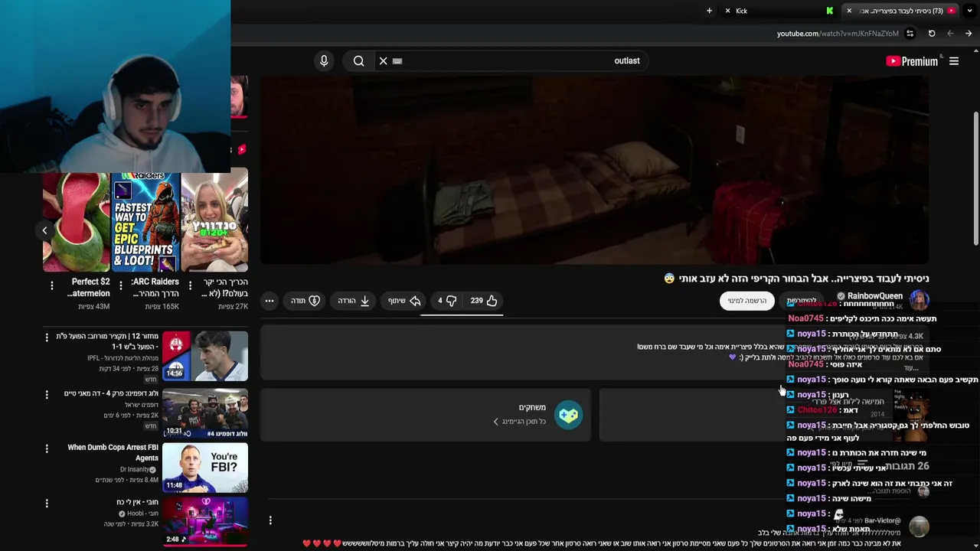Click the Share (שיתוף) button

pos(404,301)
